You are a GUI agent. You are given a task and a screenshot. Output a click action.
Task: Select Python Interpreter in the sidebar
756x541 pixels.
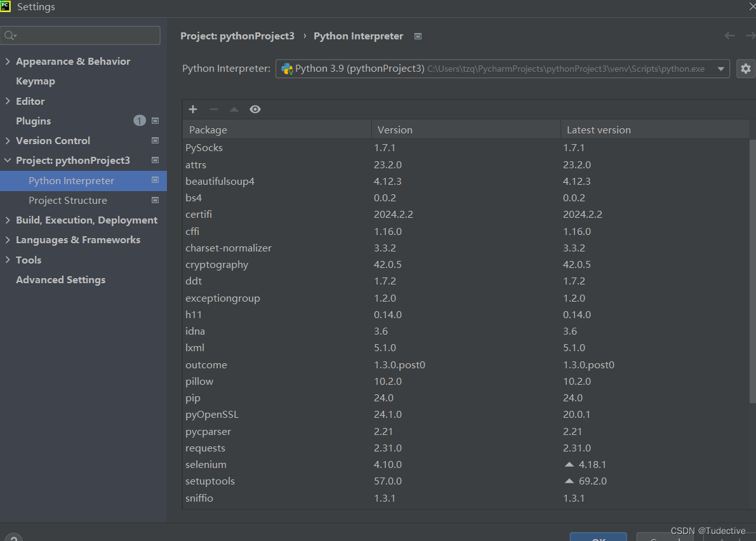[83, 180]
